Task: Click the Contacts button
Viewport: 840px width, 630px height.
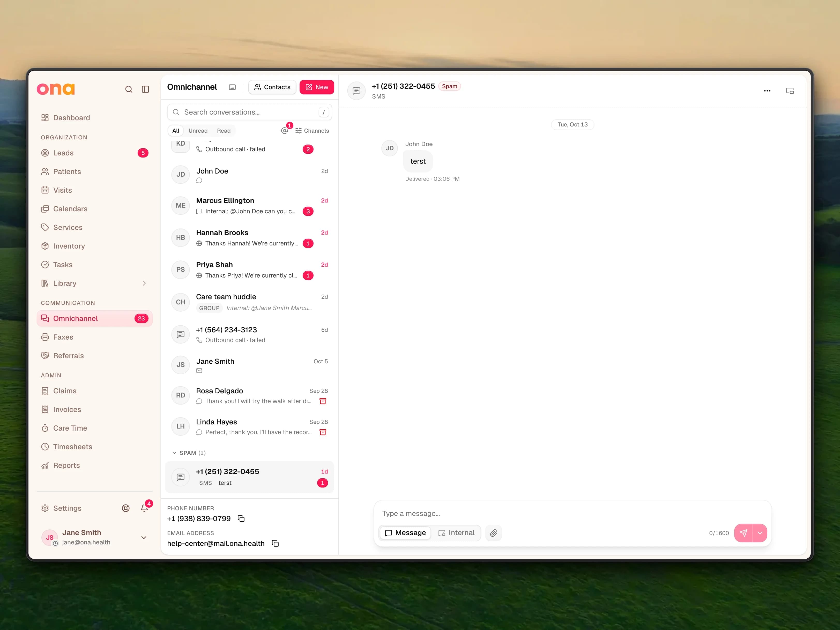Action: point(272,87)
